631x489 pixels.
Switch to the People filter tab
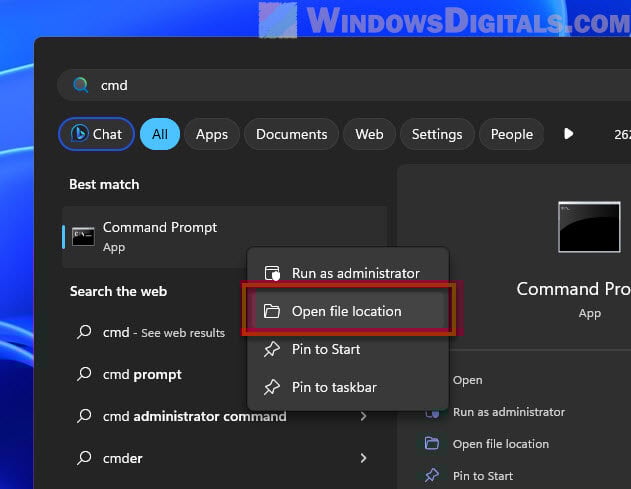tap(511, 134)
